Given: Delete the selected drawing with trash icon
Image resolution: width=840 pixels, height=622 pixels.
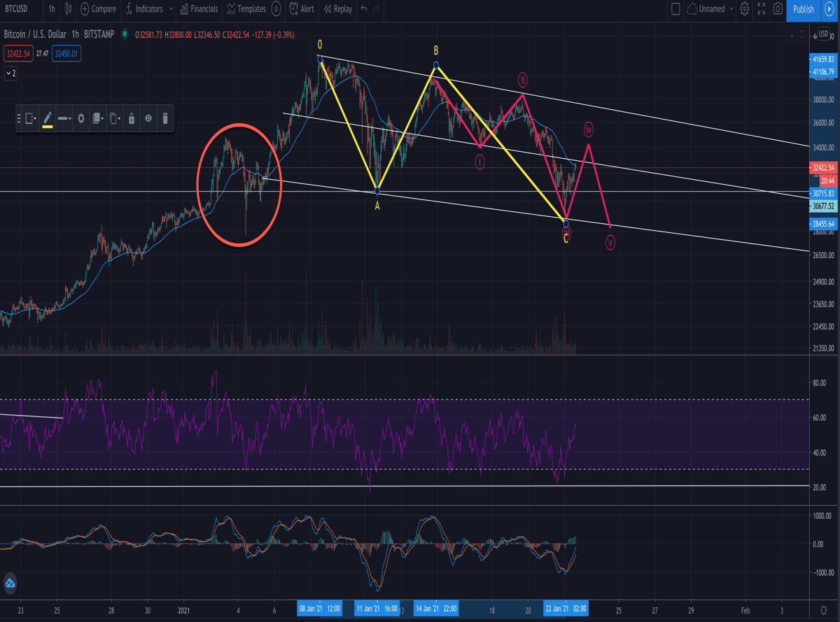Looking at the screenshot, I should [165, 119].
